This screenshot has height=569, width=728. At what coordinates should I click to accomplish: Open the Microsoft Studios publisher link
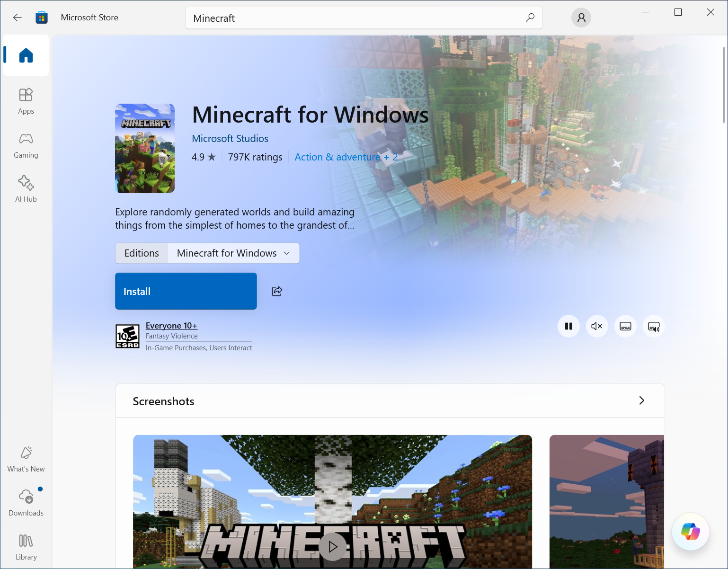[x=230, y=138]
